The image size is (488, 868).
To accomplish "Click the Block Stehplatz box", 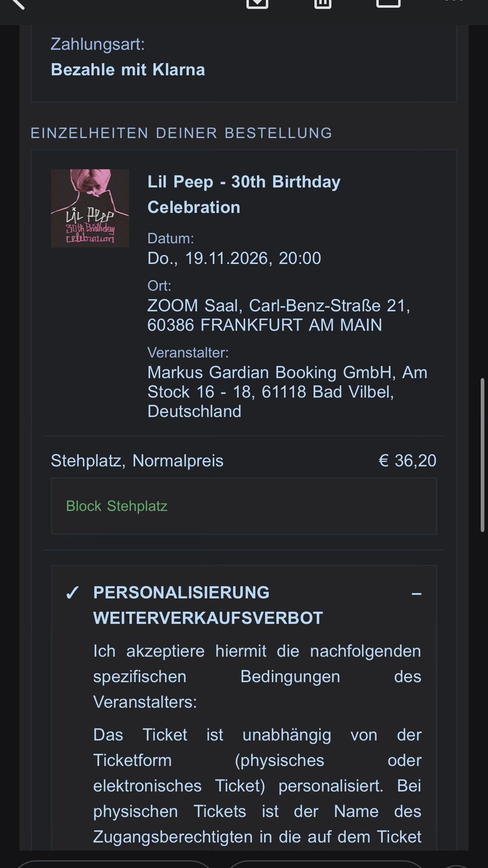I will 244,506.
